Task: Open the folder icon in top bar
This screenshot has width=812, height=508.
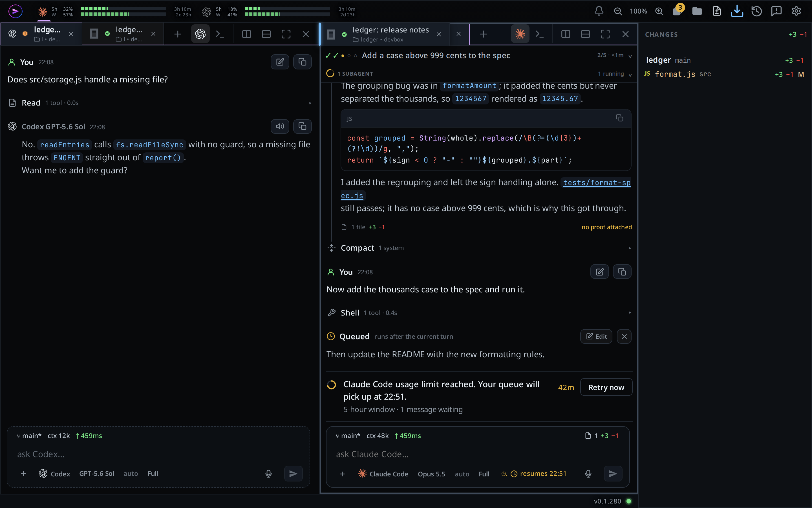Action: click(697, 11)
